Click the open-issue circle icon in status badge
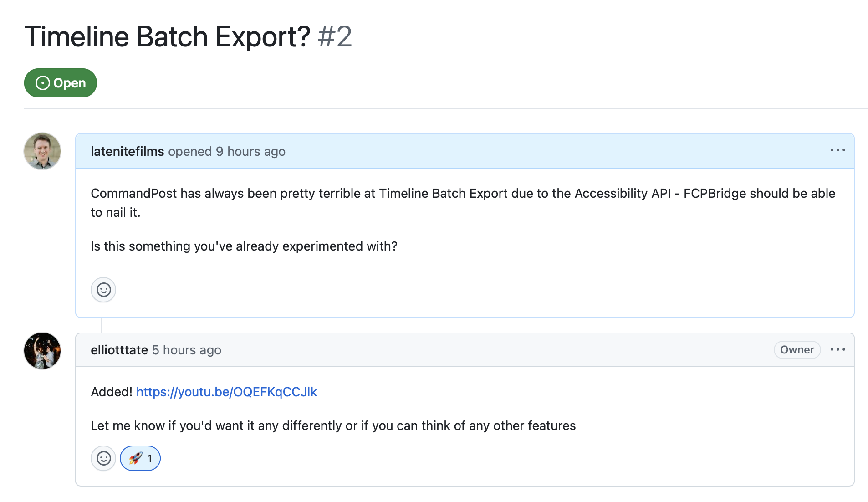This screenshot has width=868, height=502. pos(42,83)
